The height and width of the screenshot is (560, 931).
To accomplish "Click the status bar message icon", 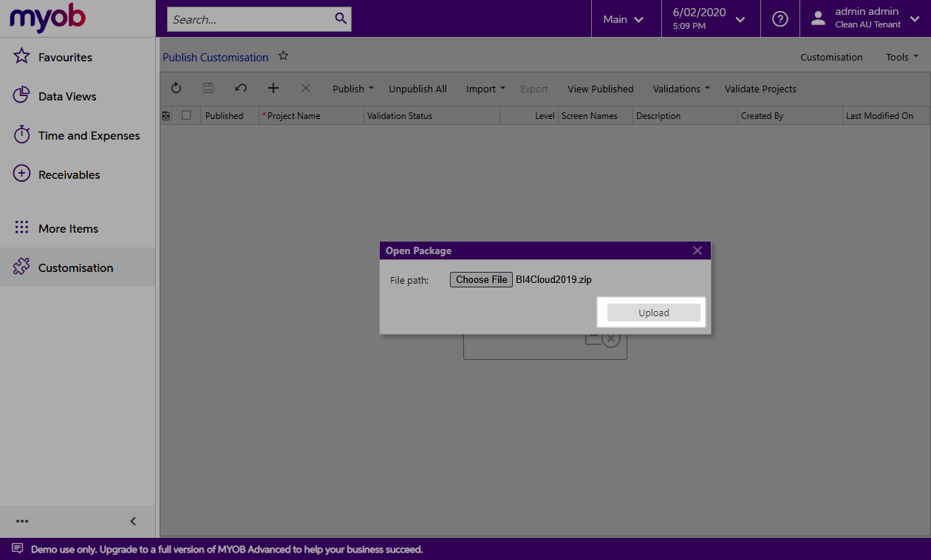I will [18, 549].
